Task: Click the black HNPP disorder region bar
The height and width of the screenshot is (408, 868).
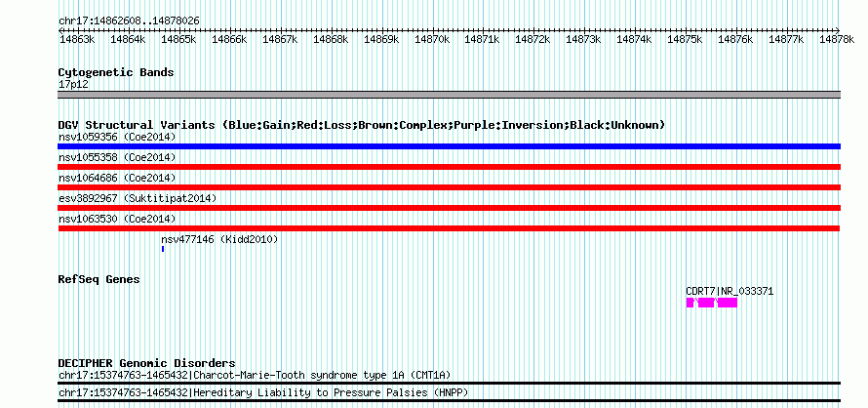Action: tap(449, 401)
